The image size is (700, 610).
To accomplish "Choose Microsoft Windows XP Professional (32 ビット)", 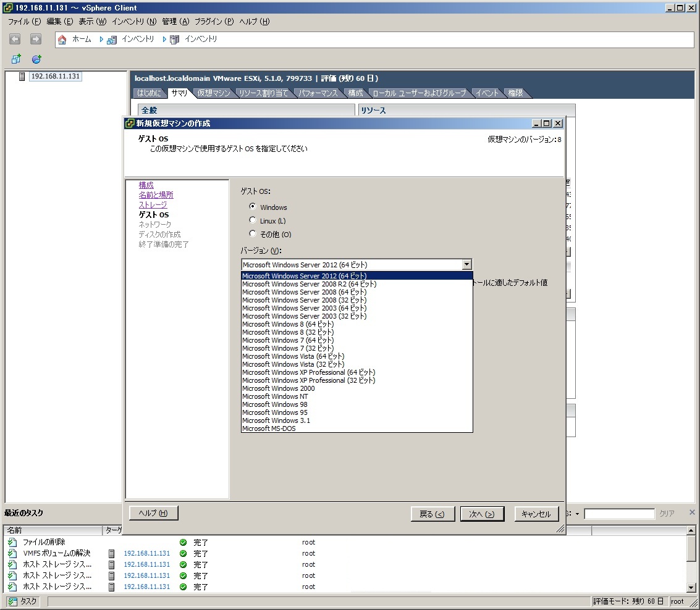I will (356, 380).
